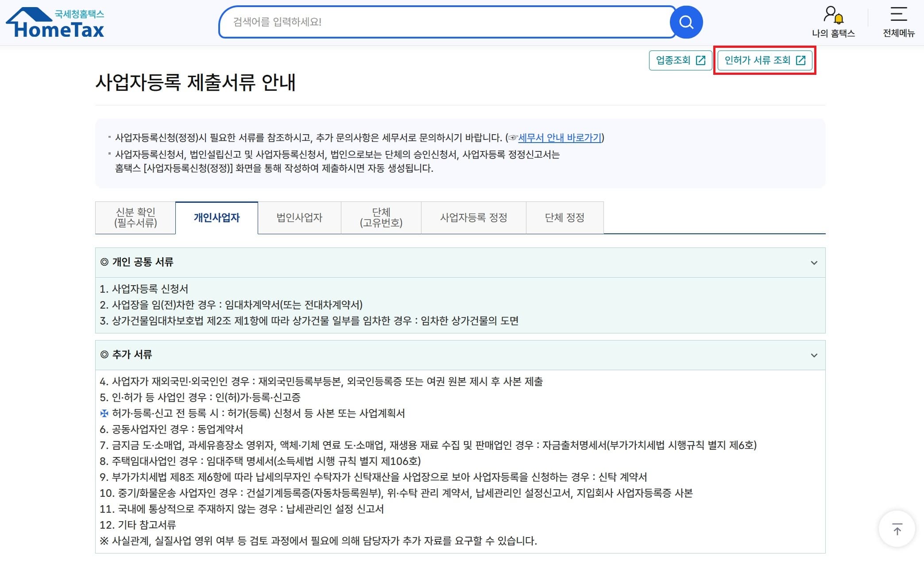Click the scroll-to-top arrow button
The width and height of the screenshot is (924, 561).
coord(897,529)
